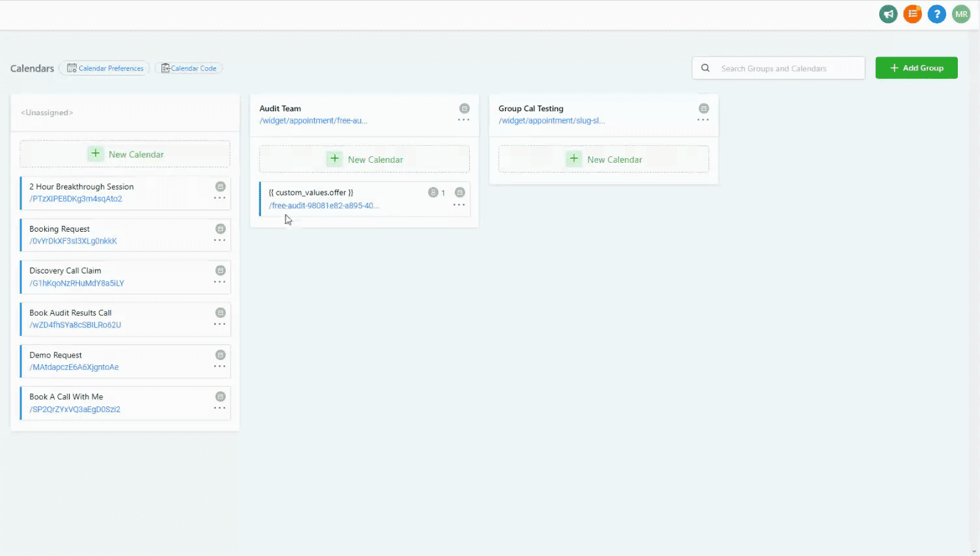Click the calendar icon on Group Cal Testing header

pyautogui.click(x=703, y=108)
